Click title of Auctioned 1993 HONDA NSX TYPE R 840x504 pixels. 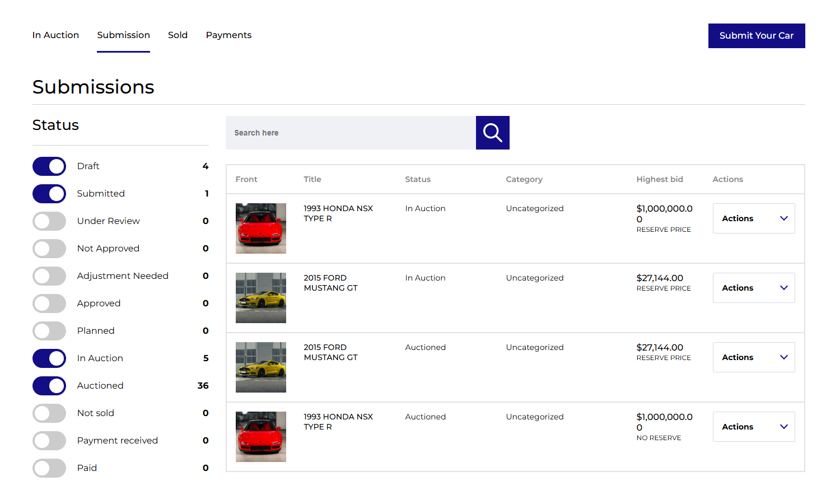(338, 422)
